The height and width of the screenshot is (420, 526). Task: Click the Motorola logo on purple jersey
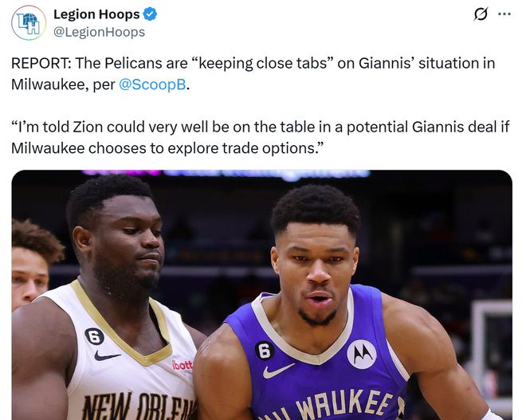(361, 353)
